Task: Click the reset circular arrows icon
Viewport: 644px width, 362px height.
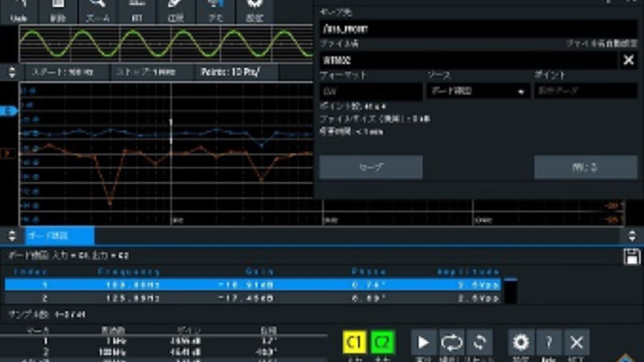Action: coord(479,343)
